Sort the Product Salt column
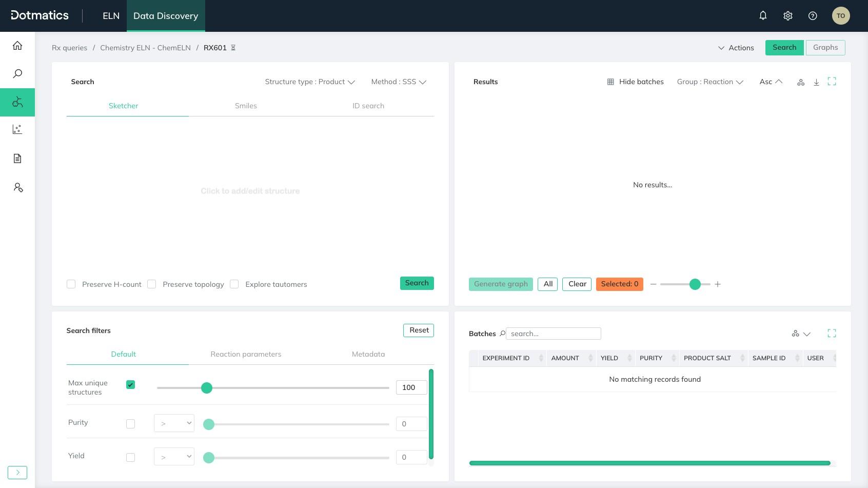Screen dimensions: 868x488 coord(742,358)
